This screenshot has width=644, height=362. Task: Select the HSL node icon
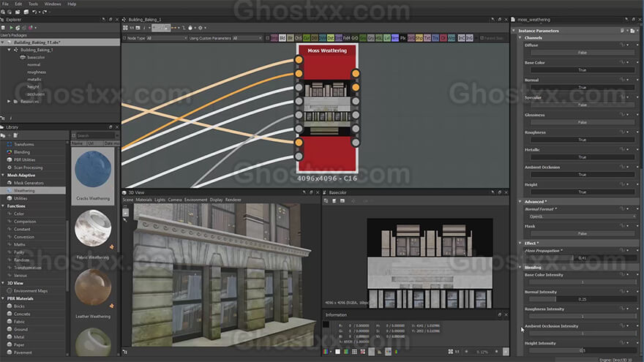coord(379,38)
